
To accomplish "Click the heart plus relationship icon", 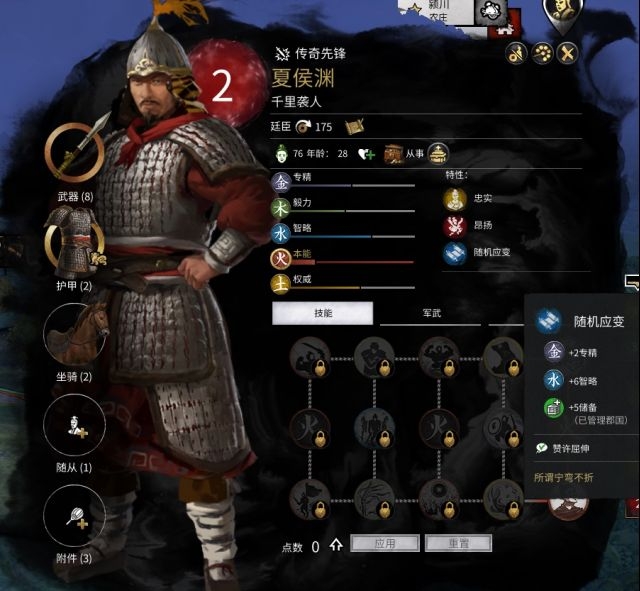I will point(366,154).
